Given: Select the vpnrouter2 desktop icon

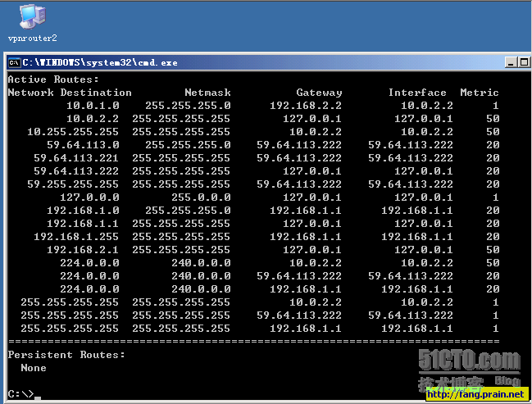Looking at the screenshot, I should 32,23.
